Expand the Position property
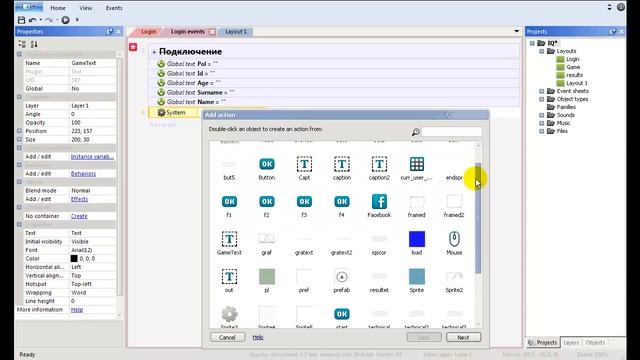The width and height of the screenshot is (640, 360). pyautogui.click(x=19, y=131)
